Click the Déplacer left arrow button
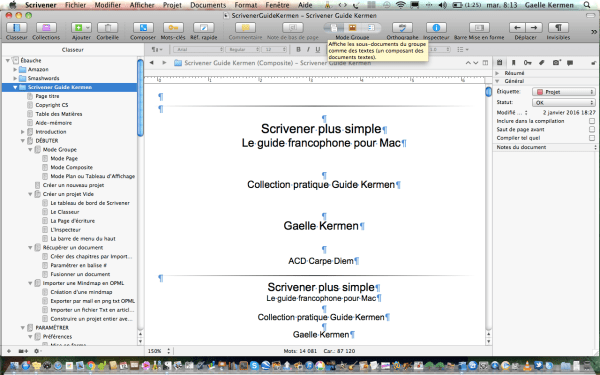This screenshot has height=375, width=600. (517, 28)
